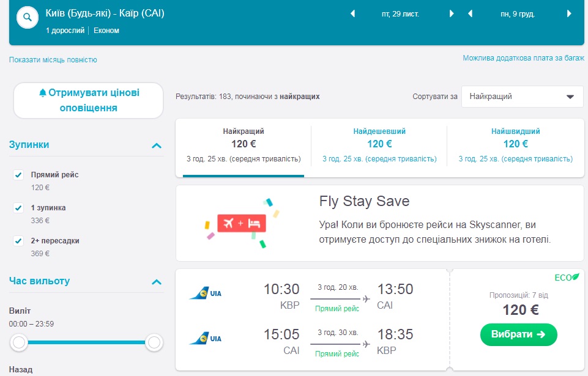Collapse the Зупинки filter section
This screenshot has height=376, width=588.
click(157, 146)
